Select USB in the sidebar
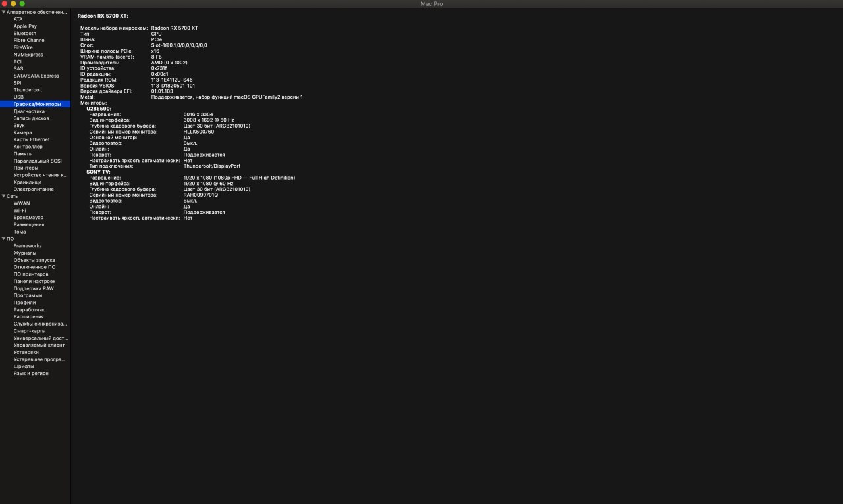This screenshot has width=843, height=504. click(18, 97)
